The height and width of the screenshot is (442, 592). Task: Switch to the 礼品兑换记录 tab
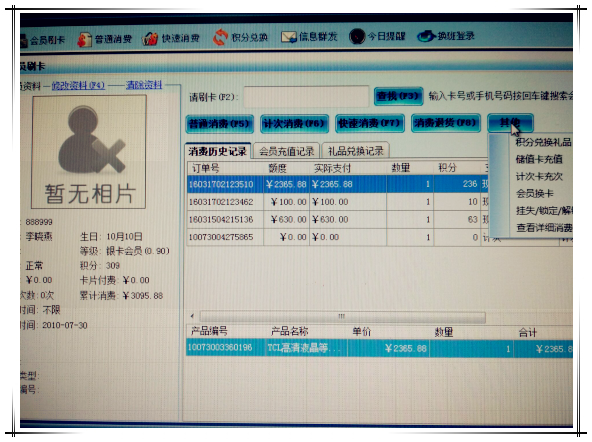(355, 151)
